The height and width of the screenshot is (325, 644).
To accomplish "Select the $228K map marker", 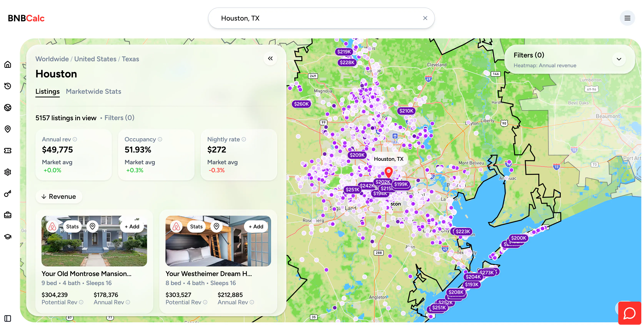I will (347, 62).
